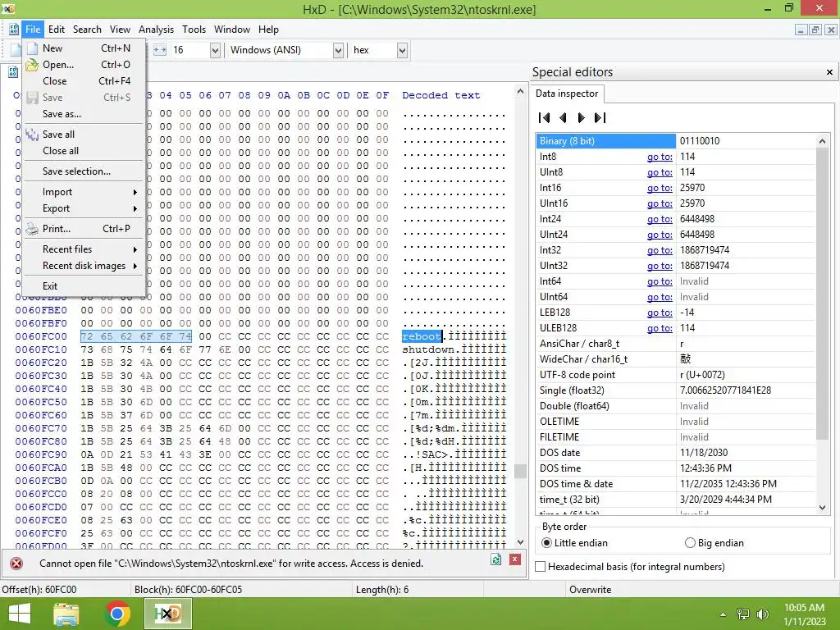Open hex offset base dropdown
The height and width of the screenshot is (630, 840).
[402, 50]
